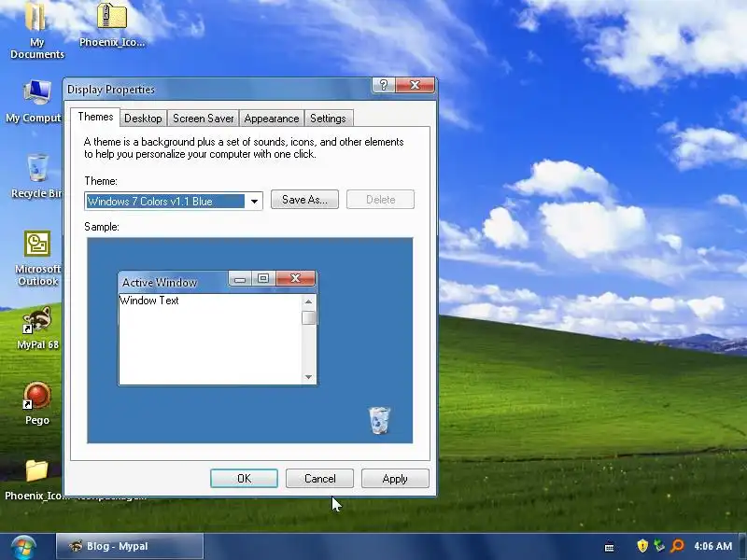
Task: Cancel the Display Properties dialog
Action: [319, 479]
